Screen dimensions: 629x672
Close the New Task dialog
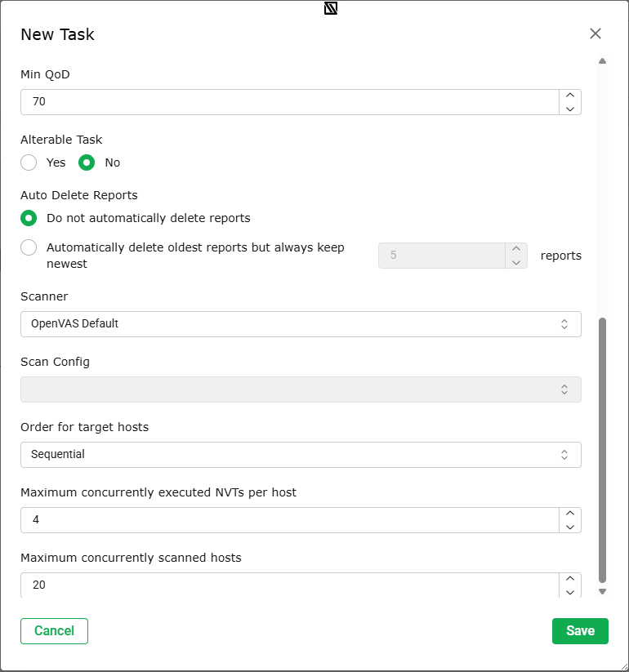(596, 33)
